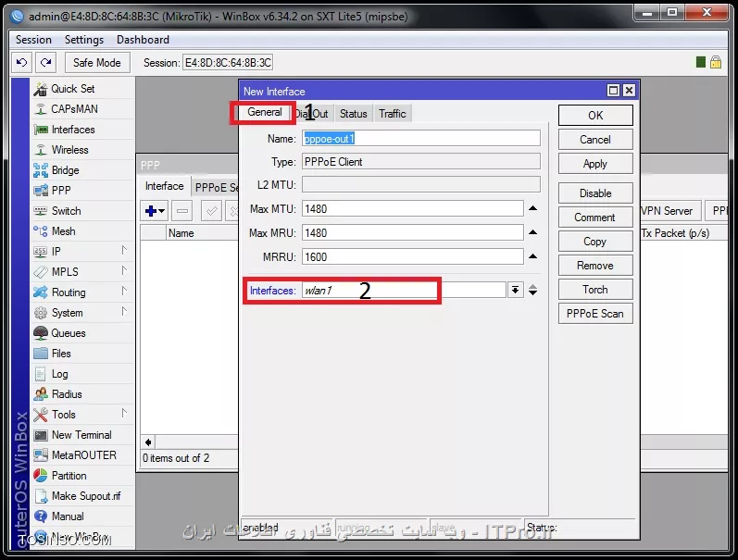738x560 pixels.
Task: Click the blue plus add button in PPP window
Action: point(155,211)
